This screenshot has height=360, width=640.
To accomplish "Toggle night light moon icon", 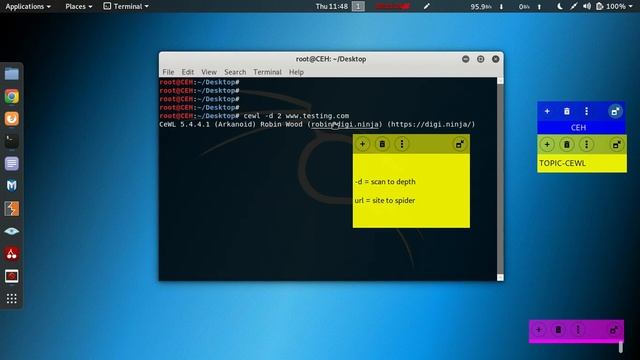I will [x=560, y=6].
